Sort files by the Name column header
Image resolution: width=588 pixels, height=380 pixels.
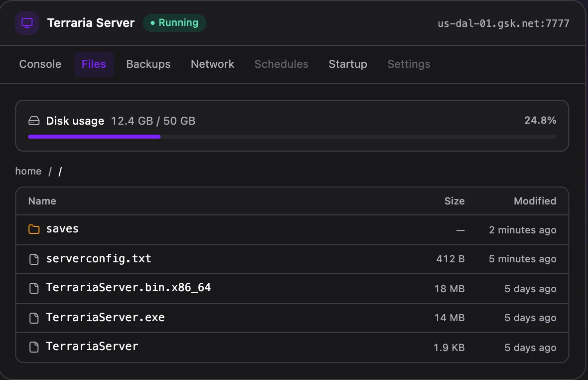tap(42, 201)
